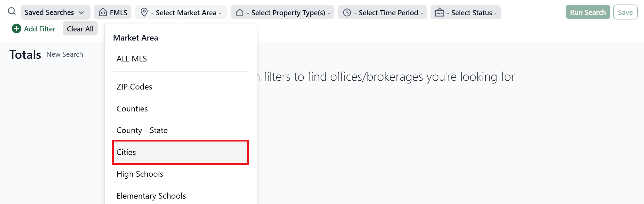This screenshot has height=204, width=644.
Task: Click the green plus icon beside Add Filter
Action: click(16, 29)
